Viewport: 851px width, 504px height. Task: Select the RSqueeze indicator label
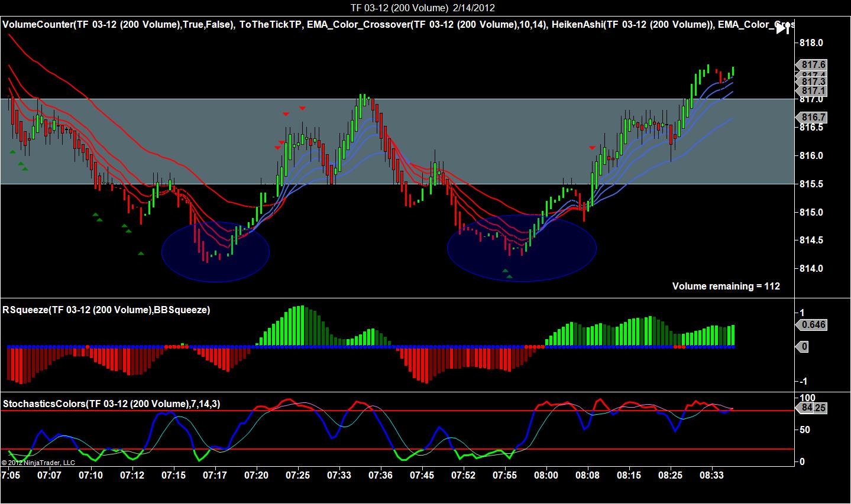point(106,310)
